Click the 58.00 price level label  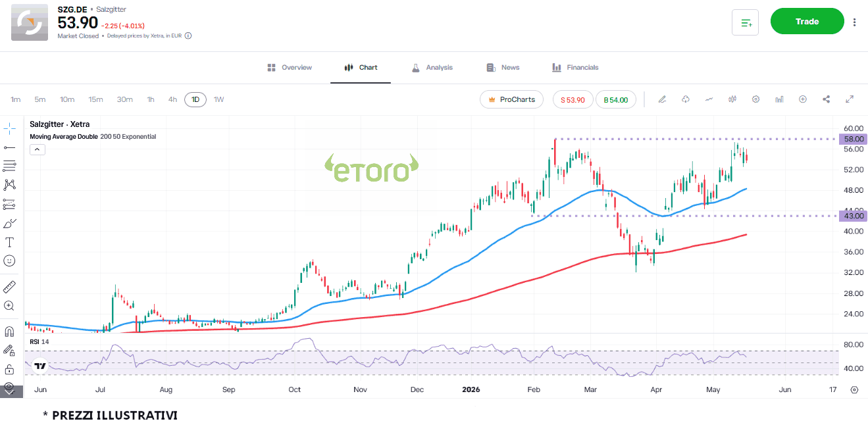point(854,139)
